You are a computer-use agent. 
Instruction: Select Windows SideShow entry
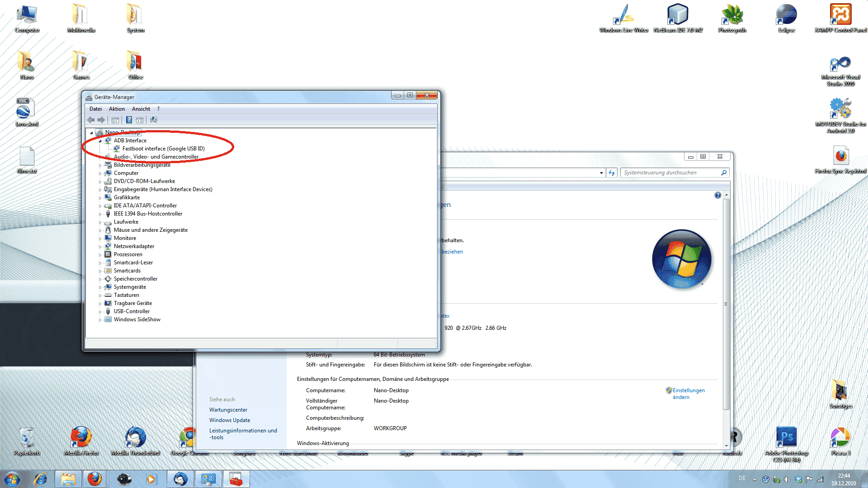[x=137, y=319]
